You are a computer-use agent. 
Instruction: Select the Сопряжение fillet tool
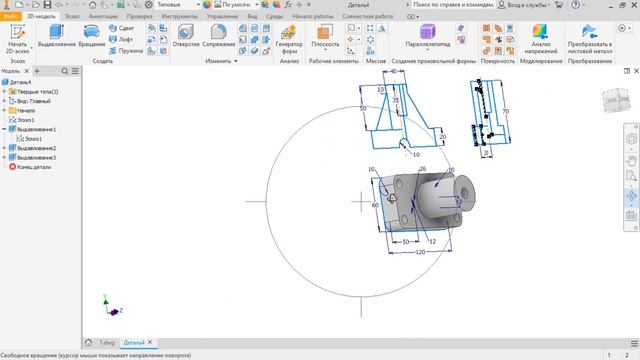[219, 36]
